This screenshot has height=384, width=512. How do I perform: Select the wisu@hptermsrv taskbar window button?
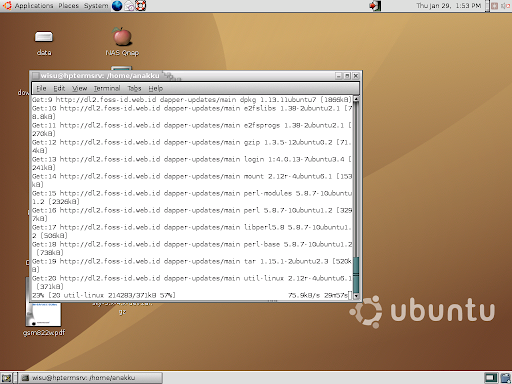coord(91,378)
